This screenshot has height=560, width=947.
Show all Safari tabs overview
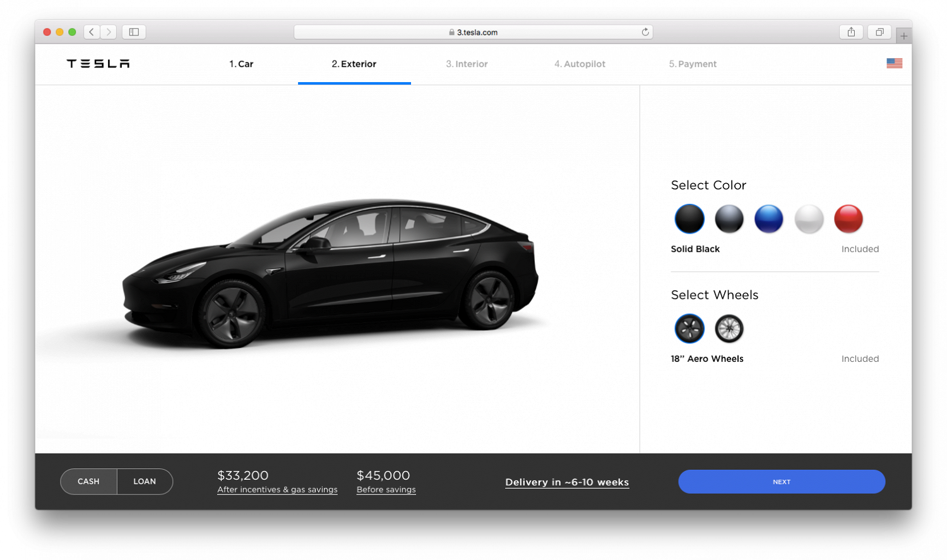pyautogui.click(x=879, y=32)
